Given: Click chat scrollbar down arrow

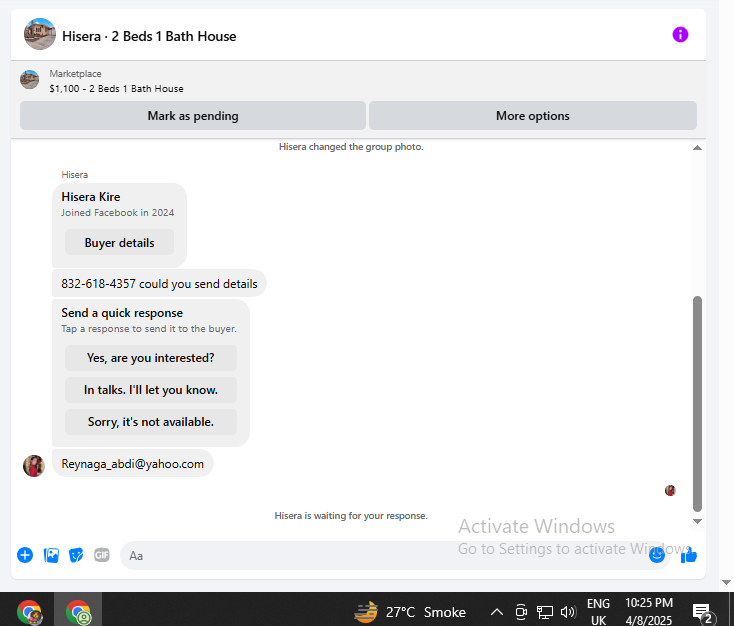Looking at the screenshot, I should [697, 521].
